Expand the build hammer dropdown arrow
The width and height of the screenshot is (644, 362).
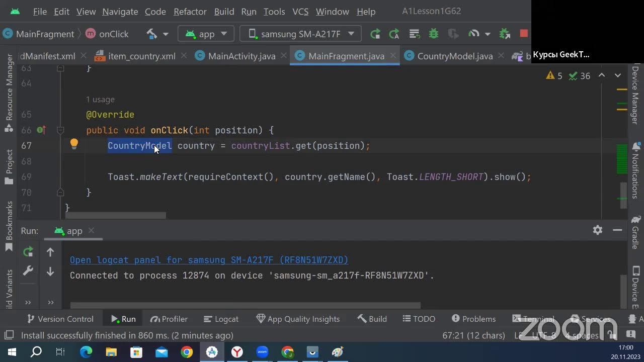(166, 34)
